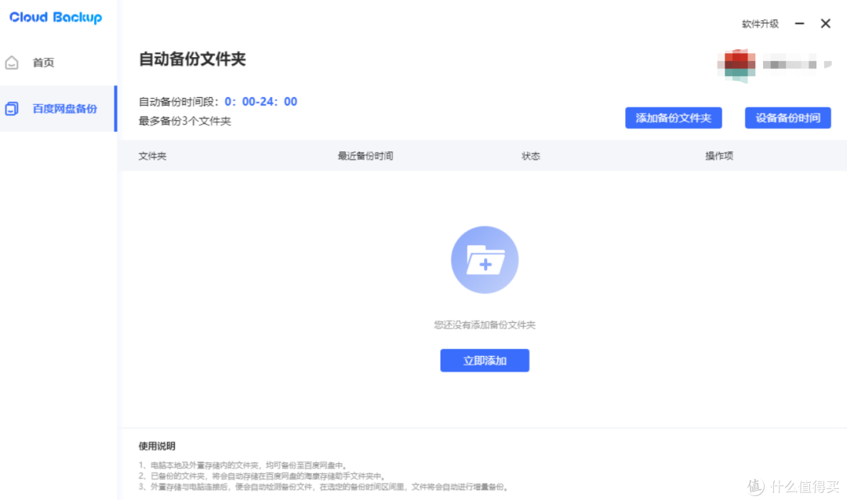Image resolution: width=847 pixels, height=504 pixels.
Task: Minimize the Cloud Backup window
Action: point(799,24)
